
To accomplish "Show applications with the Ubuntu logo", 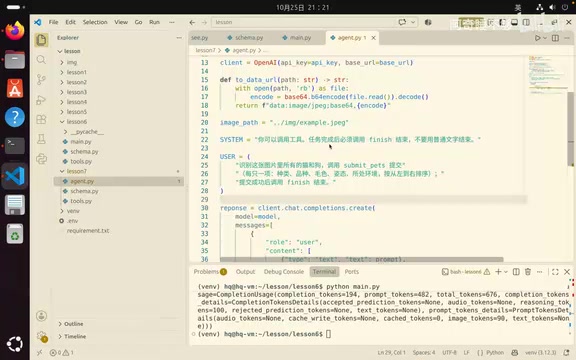I will click(15, 344).
